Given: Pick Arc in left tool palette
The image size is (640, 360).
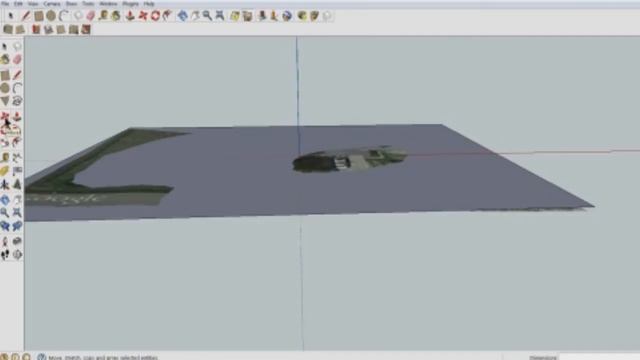Looking at the screenshot, I should [17, 88].
